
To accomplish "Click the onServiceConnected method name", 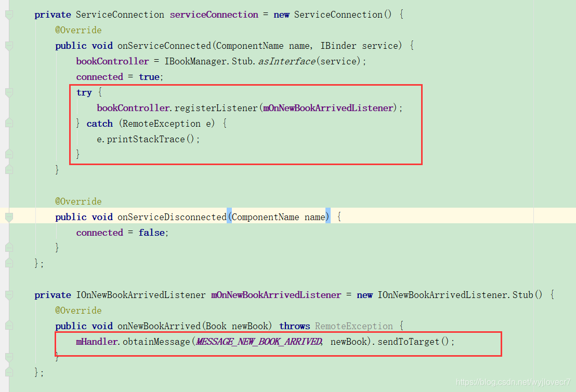I will [164, 46].
